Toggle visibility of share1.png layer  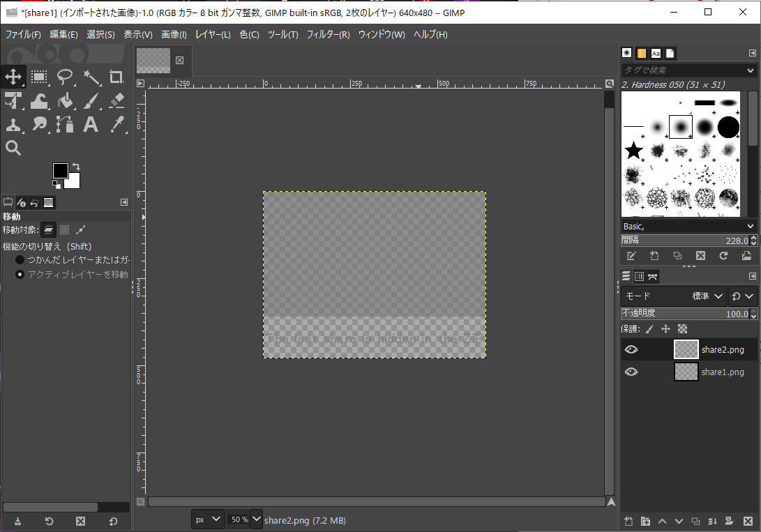point(631,372)
